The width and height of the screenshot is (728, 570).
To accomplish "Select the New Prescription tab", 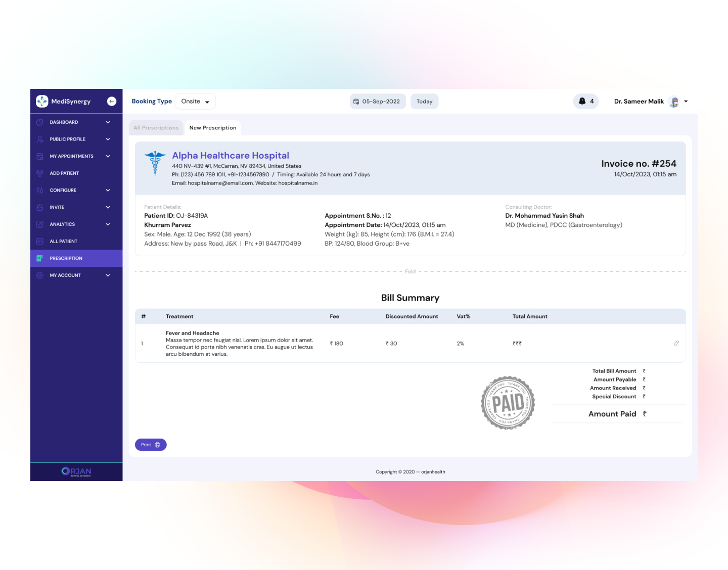I will coord(213,128).
